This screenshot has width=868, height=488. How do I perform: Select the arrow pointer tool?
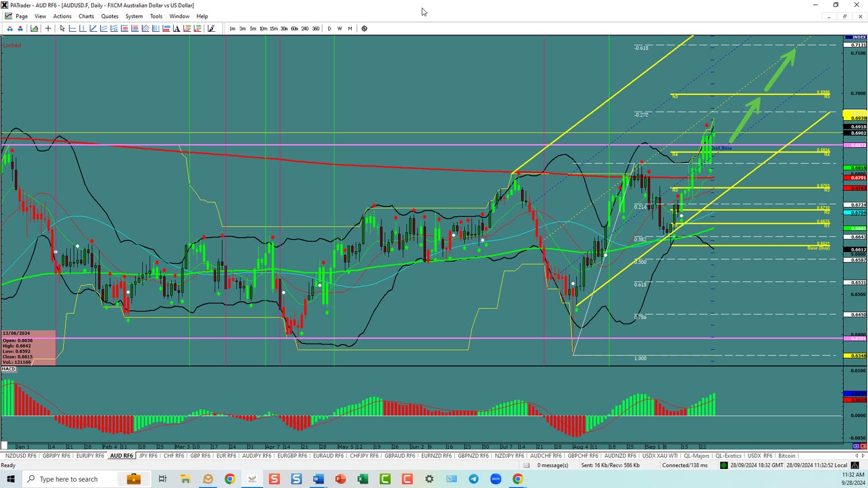tap(62, 28)
